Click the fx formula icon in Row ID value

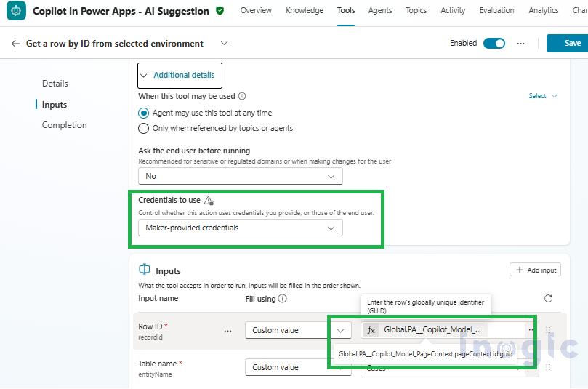pyautogui.click(x=371, y=329)
